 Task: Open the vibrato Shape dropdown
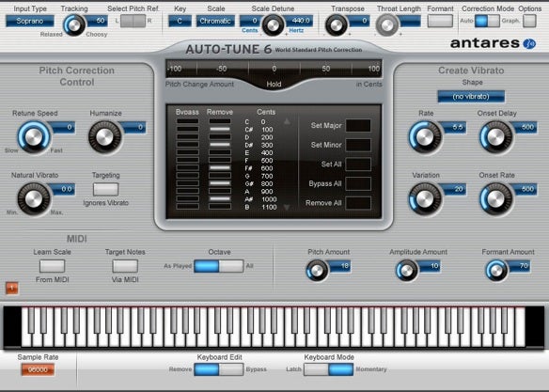(x=471, y=96)
